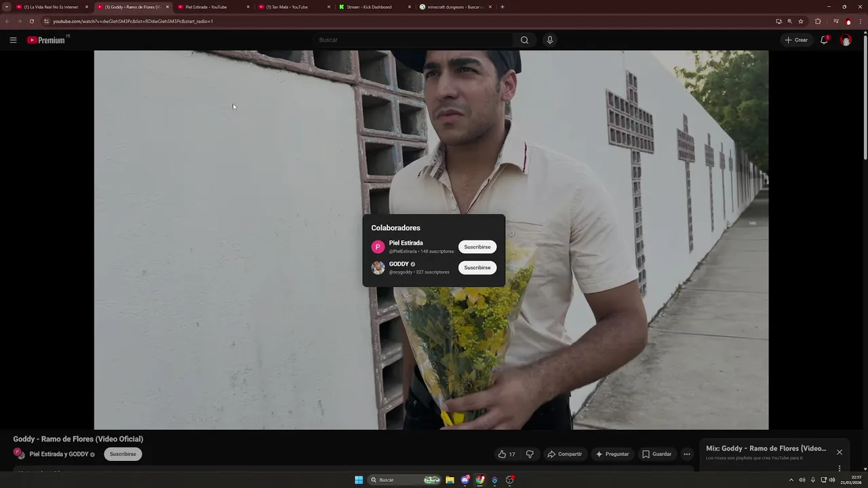Start voice search with microphone icon

click(x=550, y=40)
